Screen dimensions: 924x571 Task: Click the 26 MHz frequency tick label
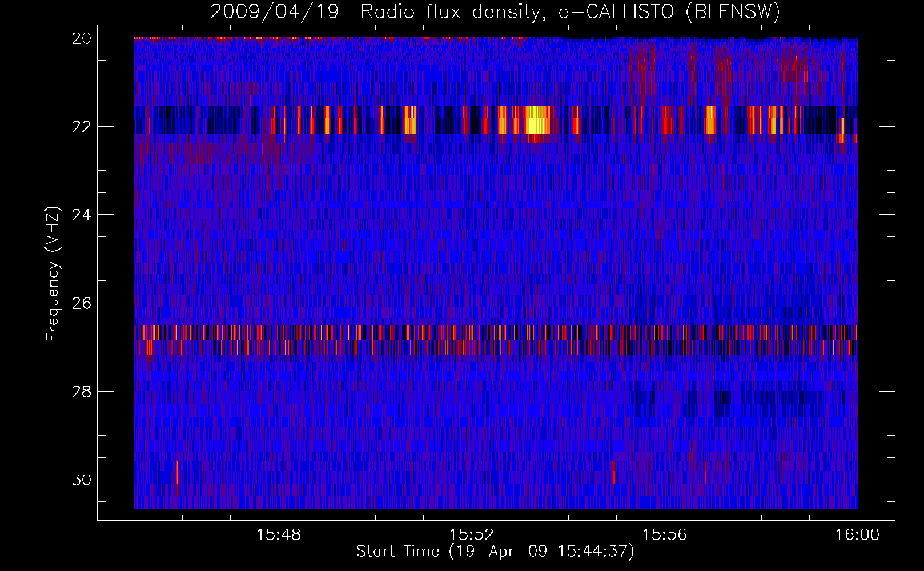tap(82, 303)
